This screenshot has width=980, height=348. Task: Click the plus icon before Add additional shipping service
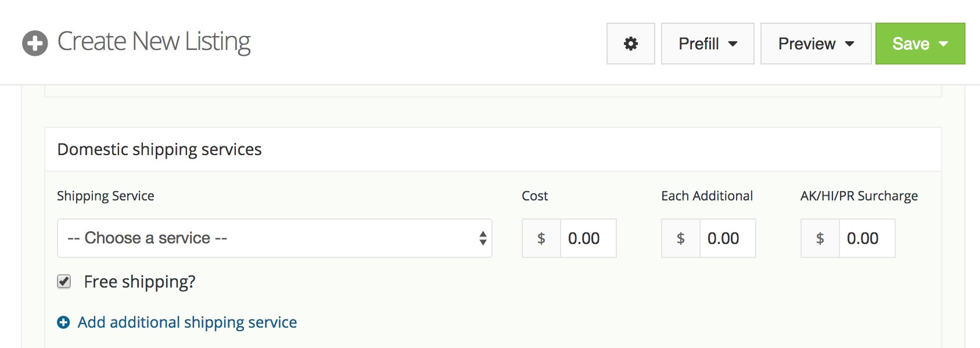point(63,322)
